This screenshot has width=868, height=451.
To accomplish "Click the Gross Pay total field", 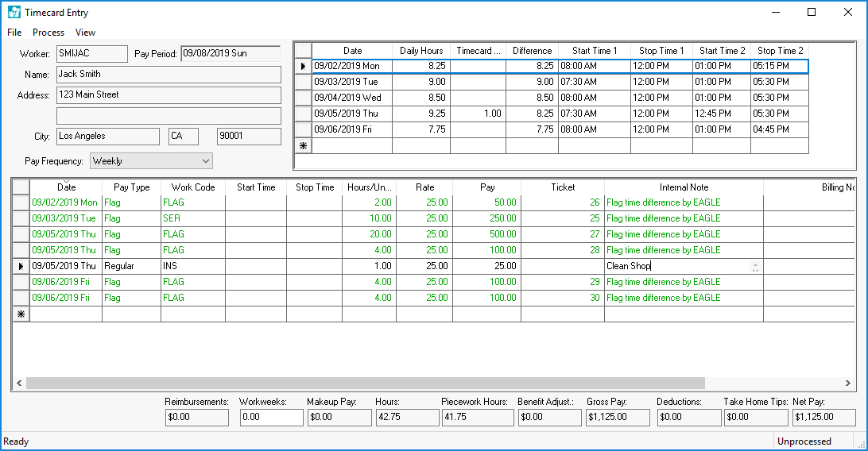I will (618, 417).
